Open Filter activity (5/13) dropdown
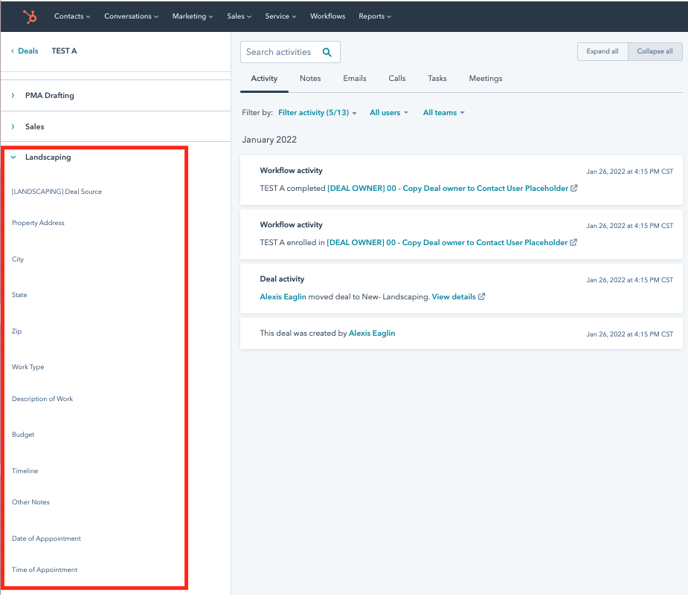Viewport: 688px width, 595px height. click(317, 113)
